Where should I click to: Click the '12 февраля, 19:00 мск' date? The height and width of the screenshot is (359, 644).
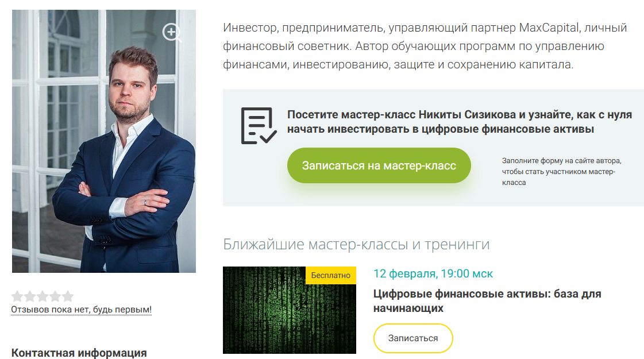click(x=433, y=273)
